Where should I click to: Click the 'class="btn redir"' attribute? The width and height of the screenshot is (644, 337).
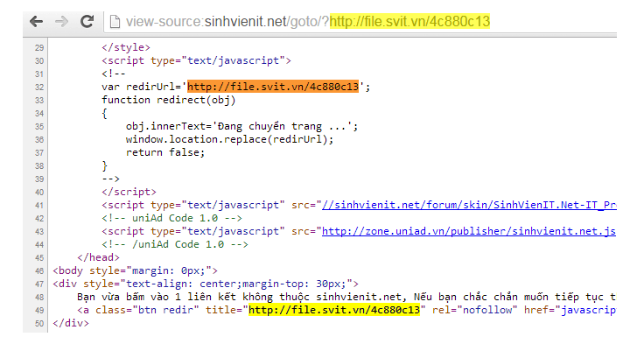[147, 310]
